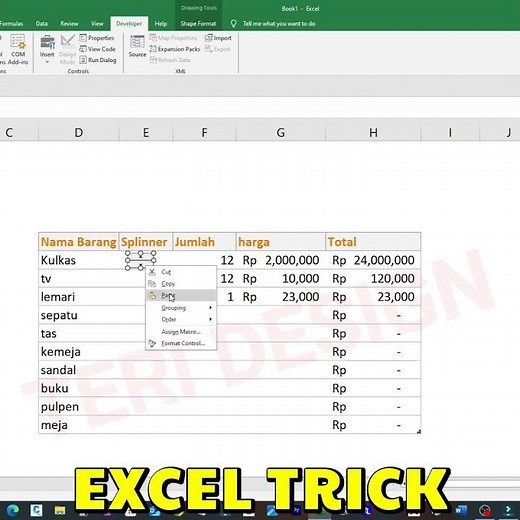Select column G header
520x520 pixels.
(280, 133)
